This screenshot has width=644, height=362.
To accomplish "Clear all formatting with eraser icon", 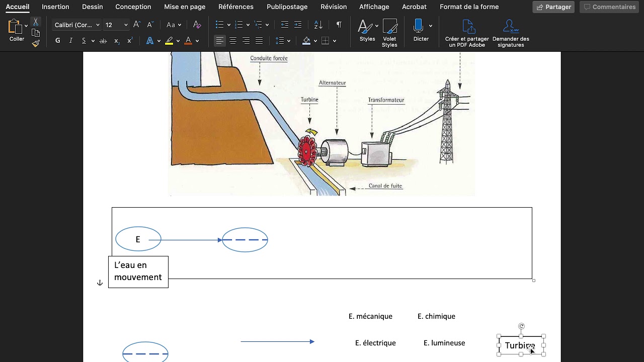I will pyautogui.click(x=197, y=25).
